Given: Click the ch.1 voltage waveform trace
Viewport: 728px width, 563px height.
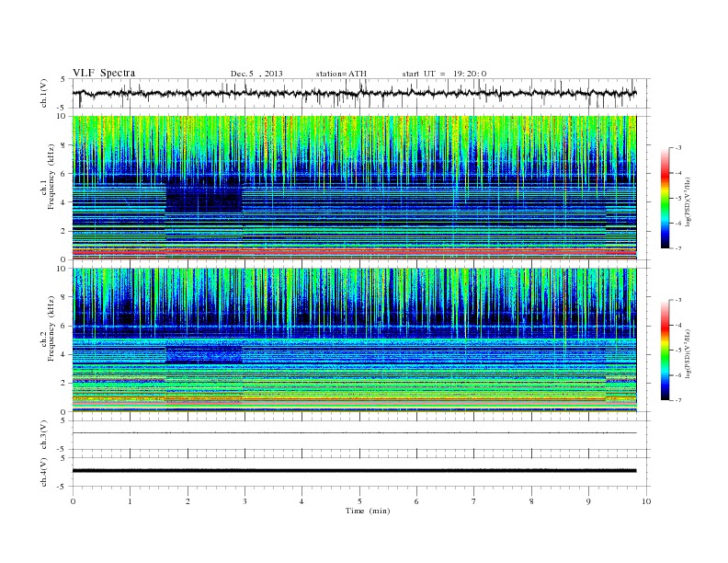Looking at the screenshot, I should (354, 93).
